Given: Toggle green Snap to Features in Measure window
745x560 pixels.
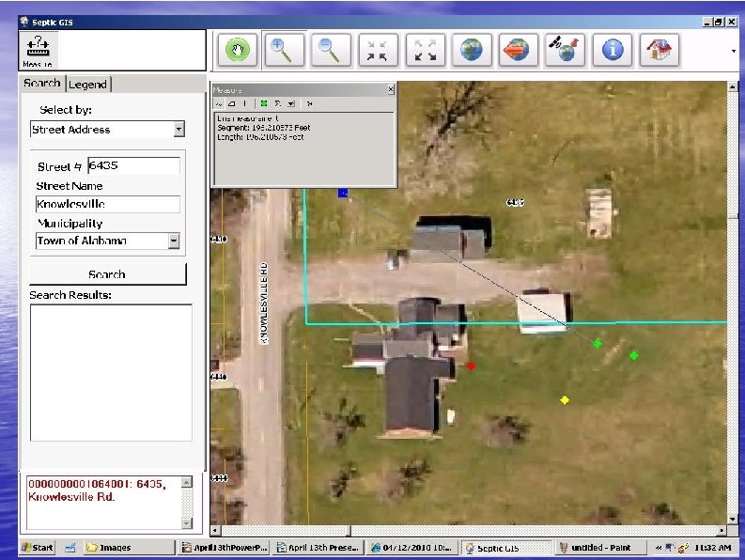Looking at the screenshot, I should click(x=264, y=103).
